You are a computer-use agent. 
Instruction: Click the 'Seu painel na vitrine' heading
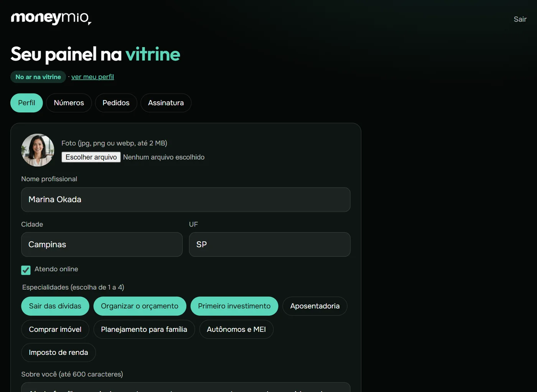click(95, 54)
